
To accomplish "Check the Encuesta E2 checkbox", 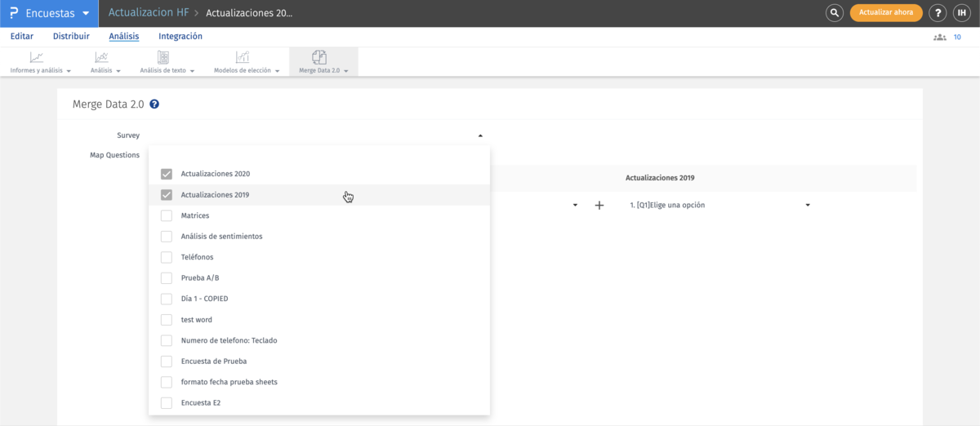I will pyautogui.click(x=167, y=403).
